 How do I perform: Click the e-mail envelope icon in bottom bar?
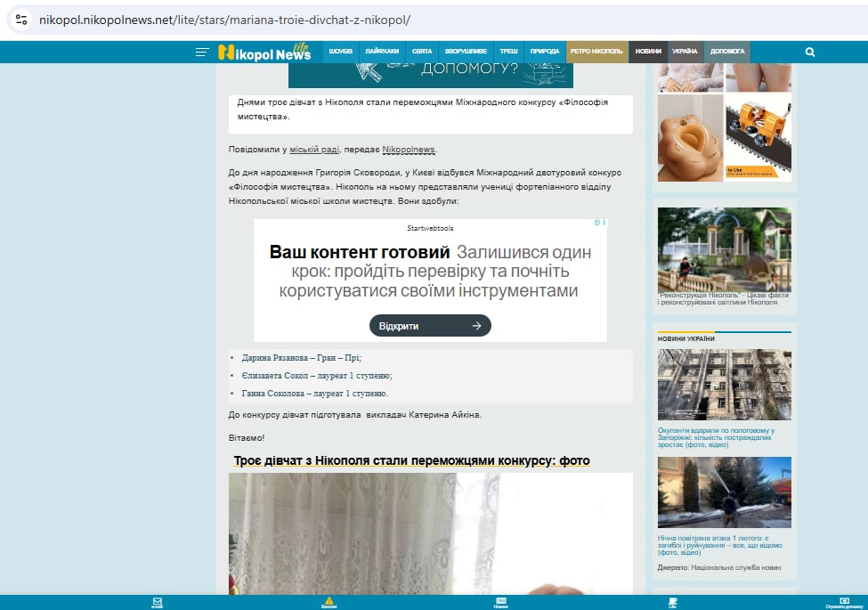[157, 601]
